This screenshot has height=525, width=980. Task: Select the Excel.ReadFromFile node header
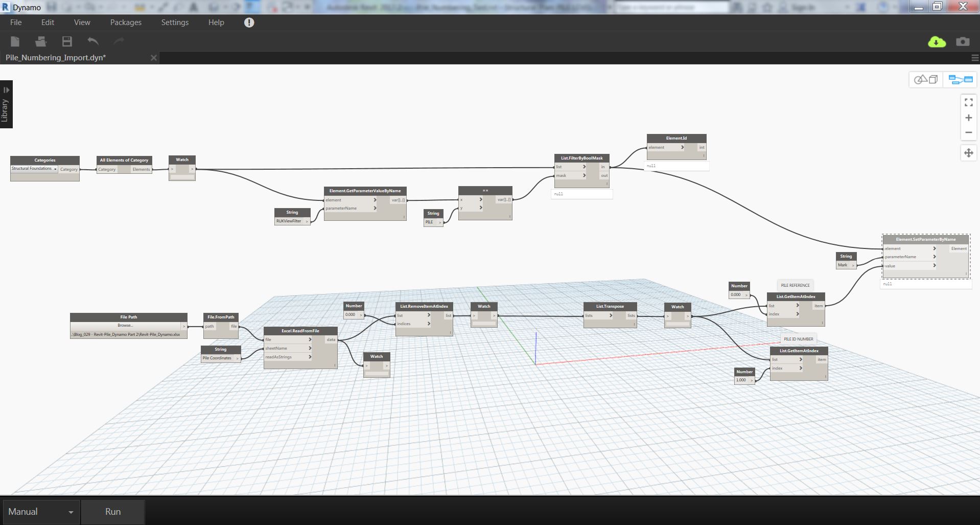pyautogui.click(x=300, y=331)
